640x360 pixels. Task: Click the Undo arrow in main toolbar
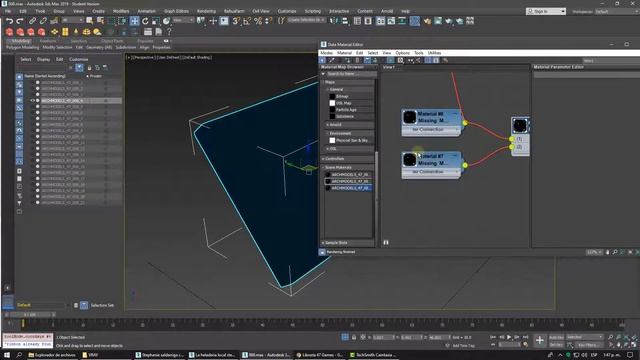click(9, 21)
